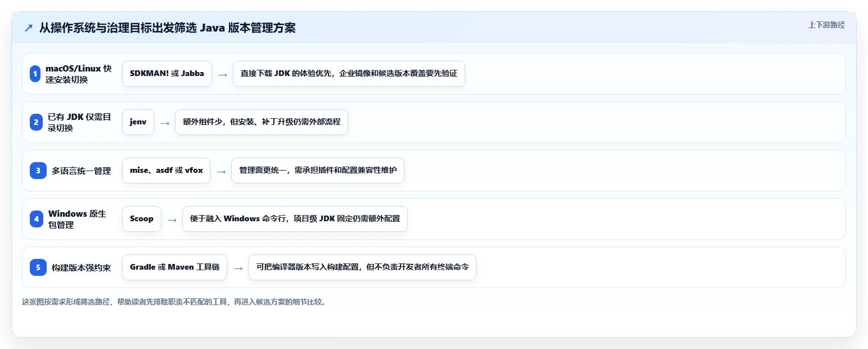Select the 已有 JDK 仅需目录切换 label

[80, 122]
